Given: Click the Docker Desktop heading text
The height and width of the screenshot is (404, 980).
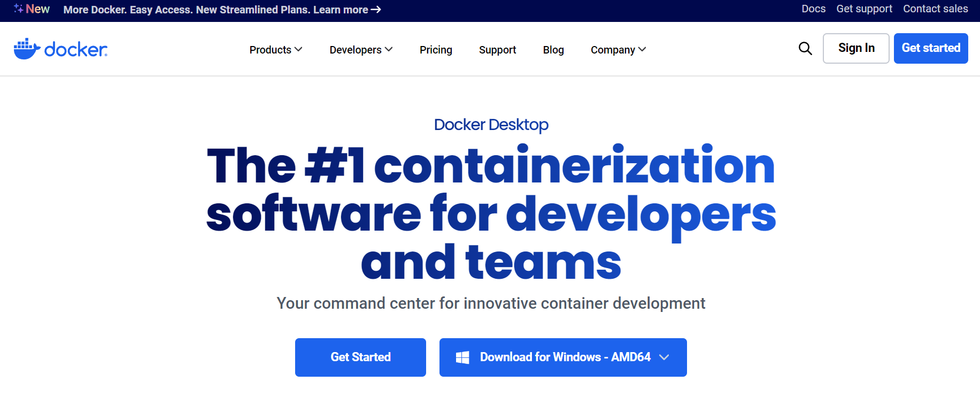Looking at the screenshot, I should (491, 125).
